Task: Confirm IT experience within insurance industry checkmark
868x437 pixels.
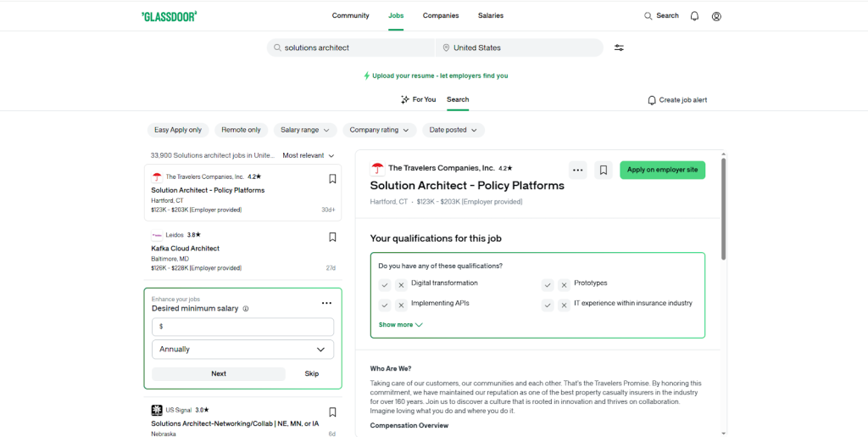Action: 548,305
